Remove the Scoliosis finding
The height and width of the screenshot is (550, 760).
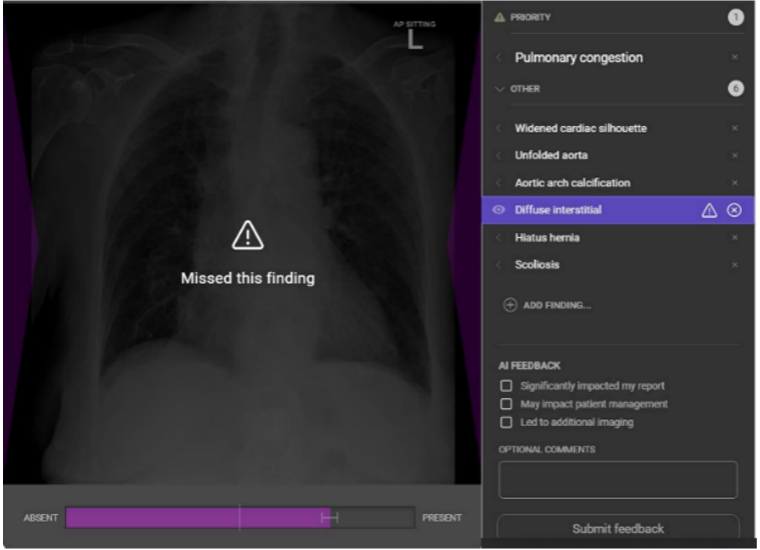pos(734,265)
